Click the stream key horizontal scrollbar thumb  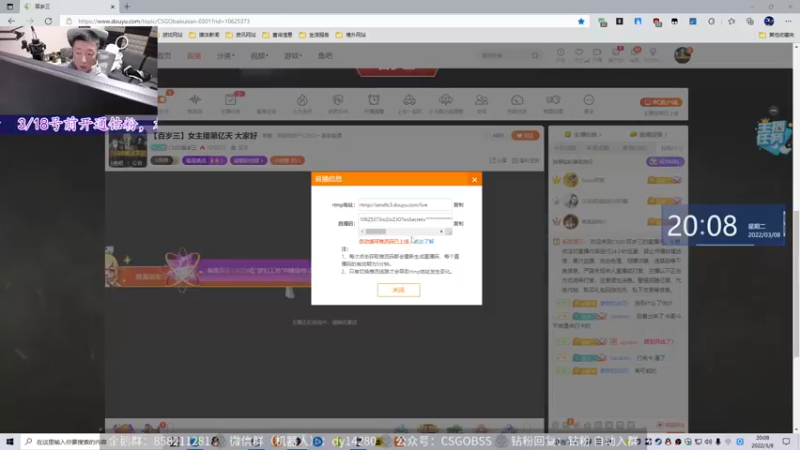376,232
